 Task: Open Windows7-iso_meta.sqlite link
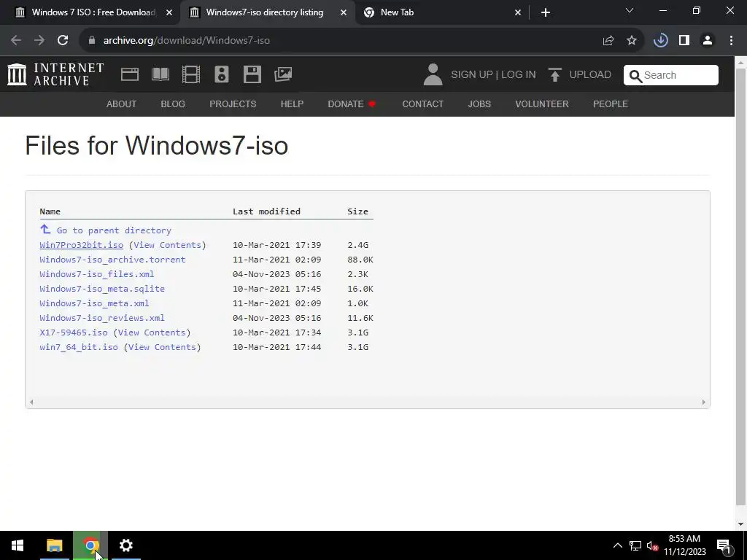pyautogui.click(x=102, y=289)
